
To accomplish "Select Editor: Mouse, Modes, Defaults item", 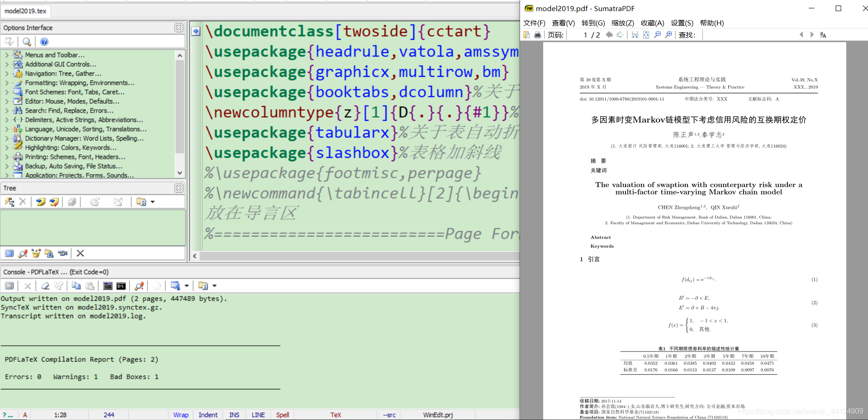I will tap(72, 101).
